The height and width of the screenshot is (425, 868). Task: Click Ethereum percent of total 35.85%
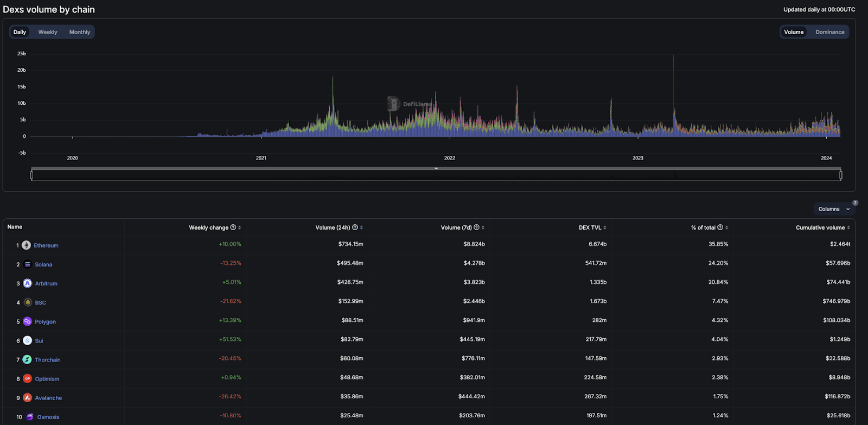pos(718,244)
